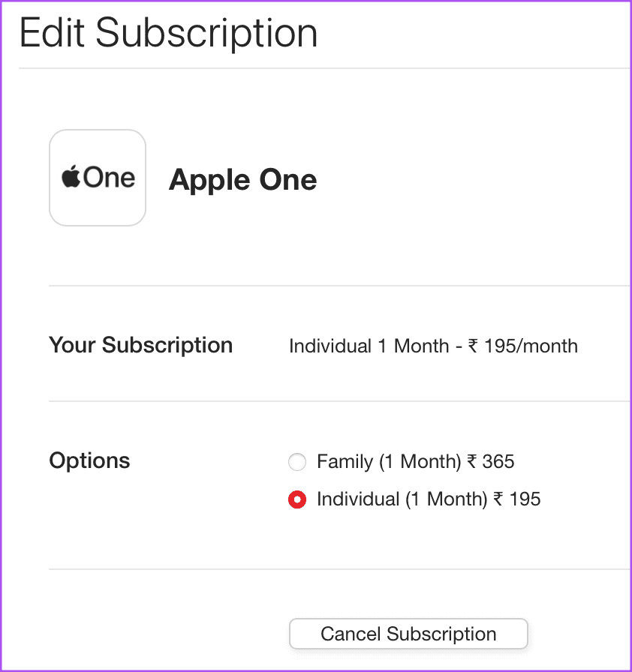Click the ₹ 195/month price text
Screen dimensions: 632x672
pos(522,346)
